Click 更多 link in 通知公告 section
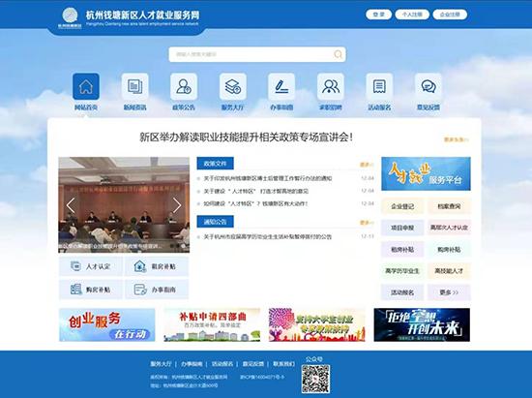This screenshot has height=398, width=532. click(367, 223)
